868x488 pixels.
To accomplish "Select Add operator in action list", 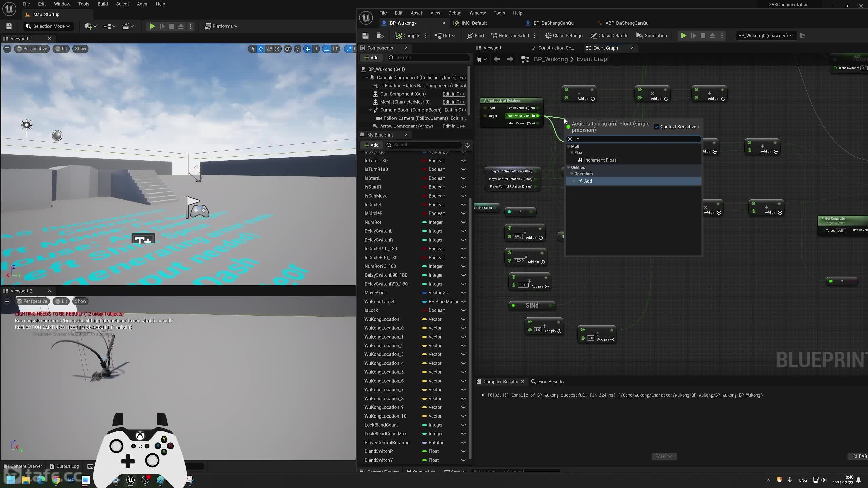I will [633, 181].
